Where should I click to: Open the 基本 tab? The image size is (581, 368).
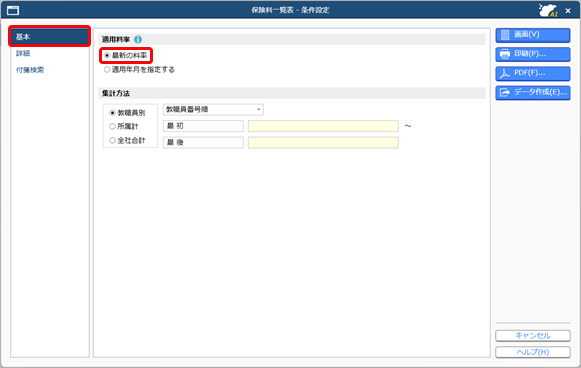(49, 36)
